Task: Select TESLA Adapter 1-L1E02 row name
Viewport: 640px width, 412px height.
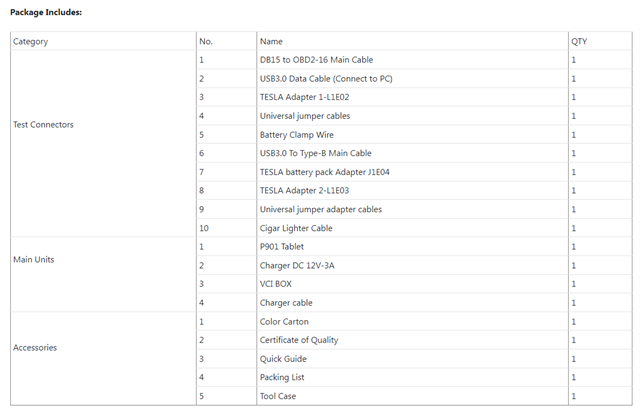Action: click(412, 97)
